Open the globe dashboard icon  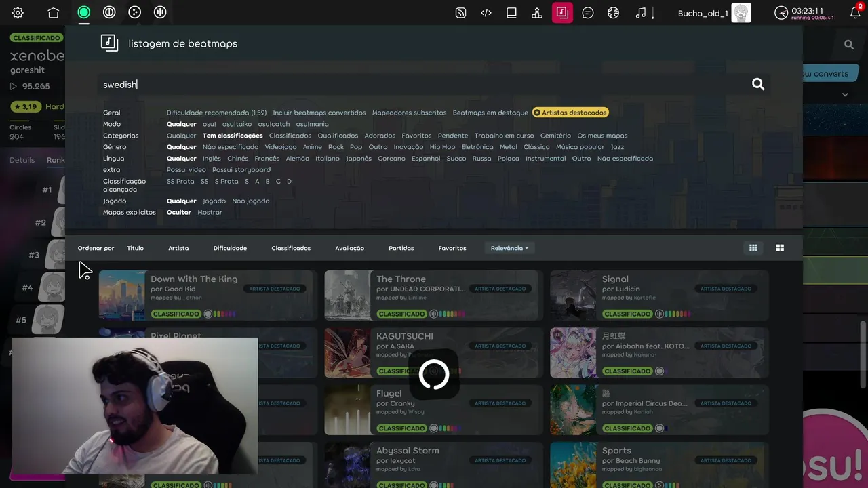pyautogui.click(x=614, y=12)
